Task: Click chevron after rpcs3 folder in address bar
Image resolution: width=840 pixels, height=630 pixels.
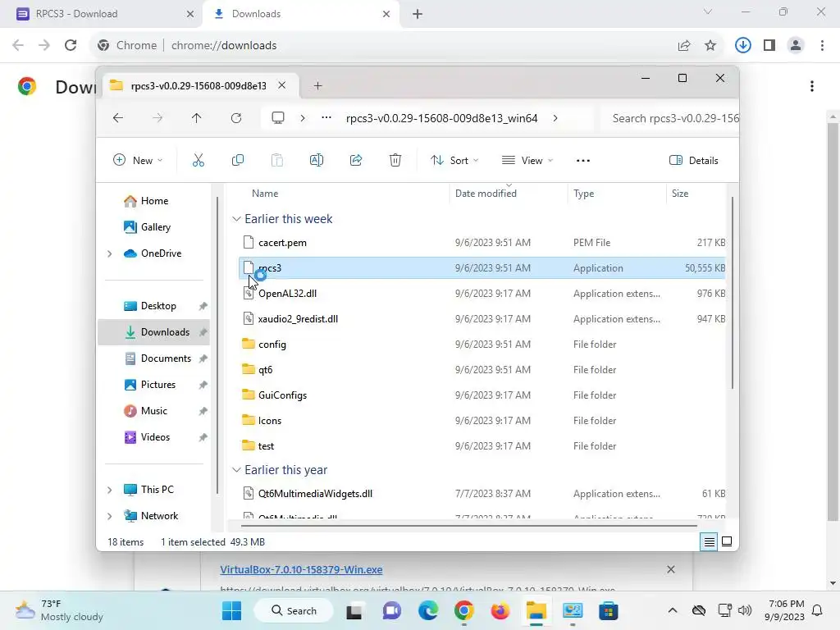Action: tap(555, 118)
